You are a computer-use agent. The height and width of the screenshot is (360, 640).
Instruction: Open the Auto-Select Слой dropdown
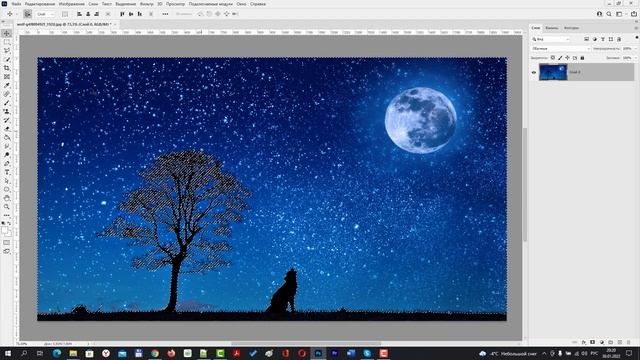pos(45,14)
